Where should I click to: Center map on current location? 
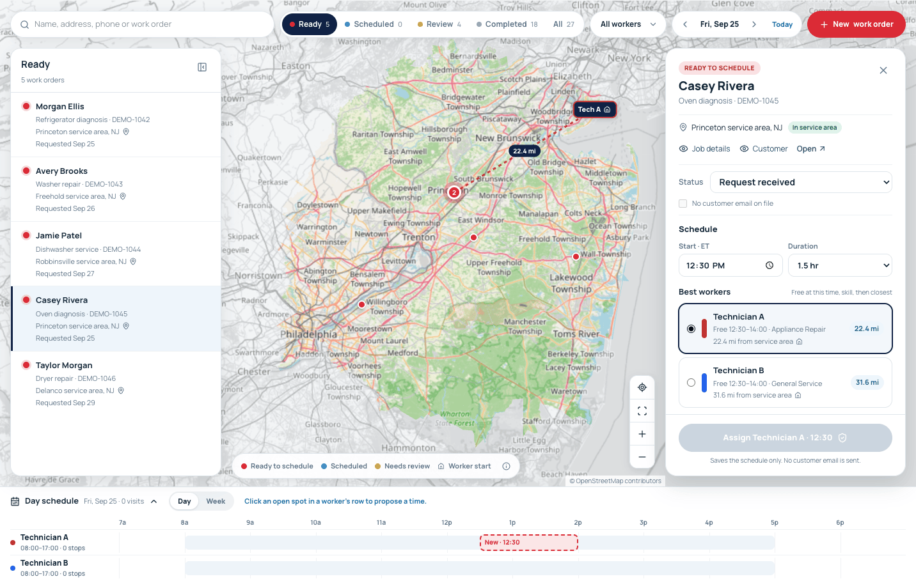pyautogui.click(x=642, y=387)
